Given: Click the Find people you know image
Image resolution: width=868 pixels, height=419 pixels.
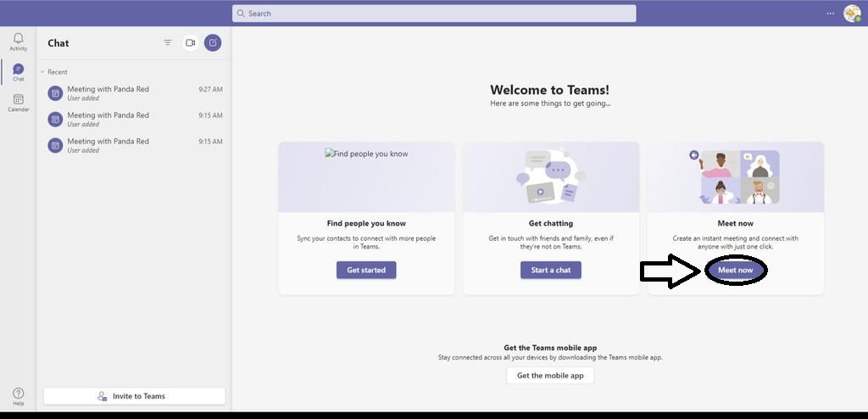Looking at the screenshot, I should click(x=366, y=154).
